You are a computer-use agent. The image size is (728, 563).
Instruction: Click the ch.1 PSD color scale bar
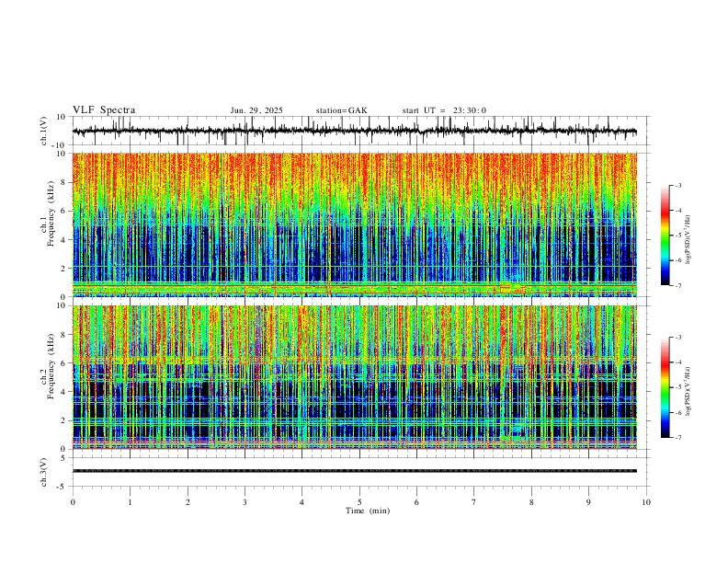[x=665, y=236]
